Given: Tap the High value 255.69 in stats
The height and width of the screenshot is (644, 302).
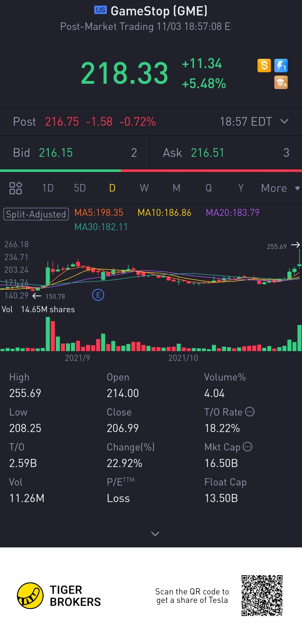Looking at the screenshot, I should pyautogui.click(x=25, y=393).
